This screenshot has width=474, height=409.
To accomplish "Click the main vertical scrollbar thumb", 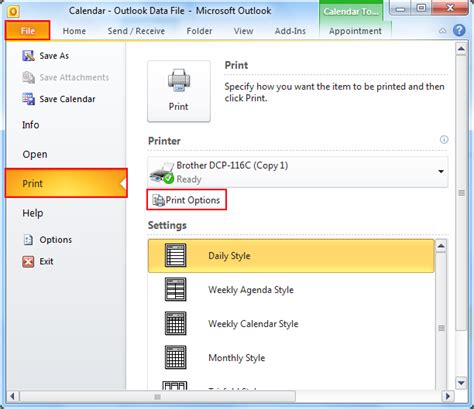I will click(461, 193).
